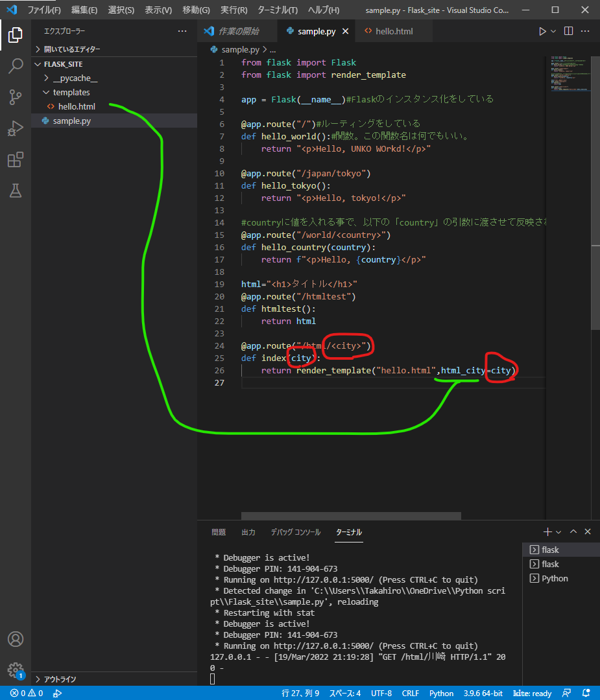
Task: Switch to the hello.html editor tab
Action: tap(393, 31)
